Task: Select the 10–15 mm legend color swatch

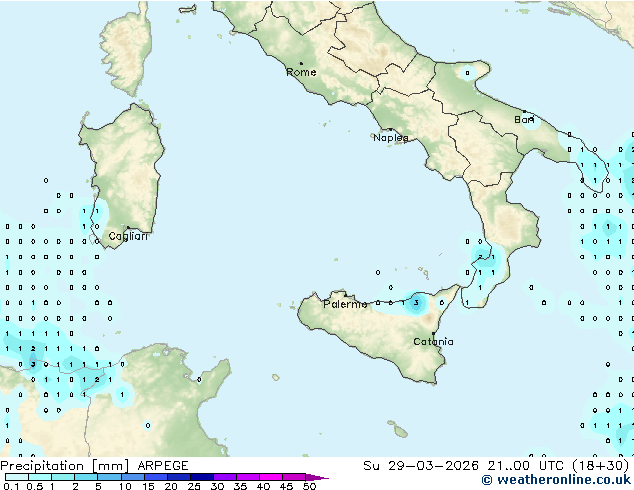Action: (x=133, y=477)
